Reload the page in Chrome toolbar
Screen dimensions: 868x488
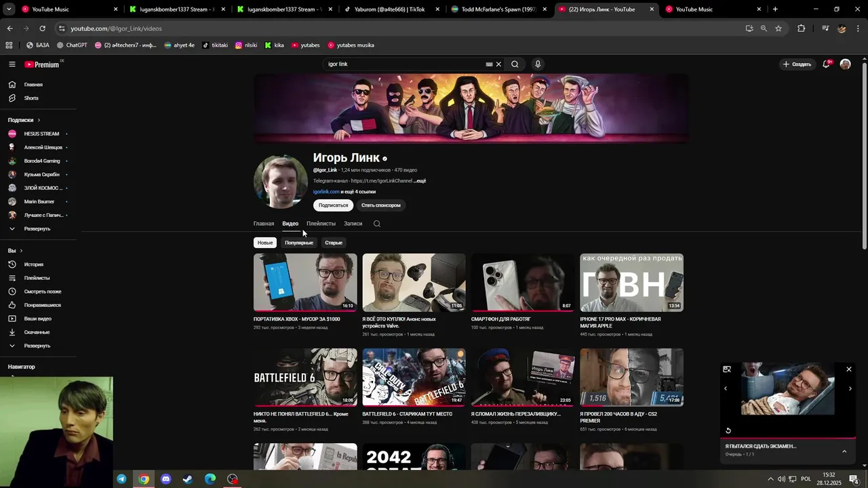(42, 28)
